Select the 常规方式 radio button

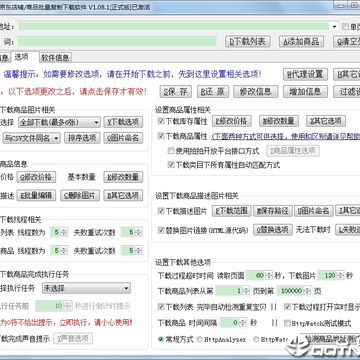click(161, 339)
